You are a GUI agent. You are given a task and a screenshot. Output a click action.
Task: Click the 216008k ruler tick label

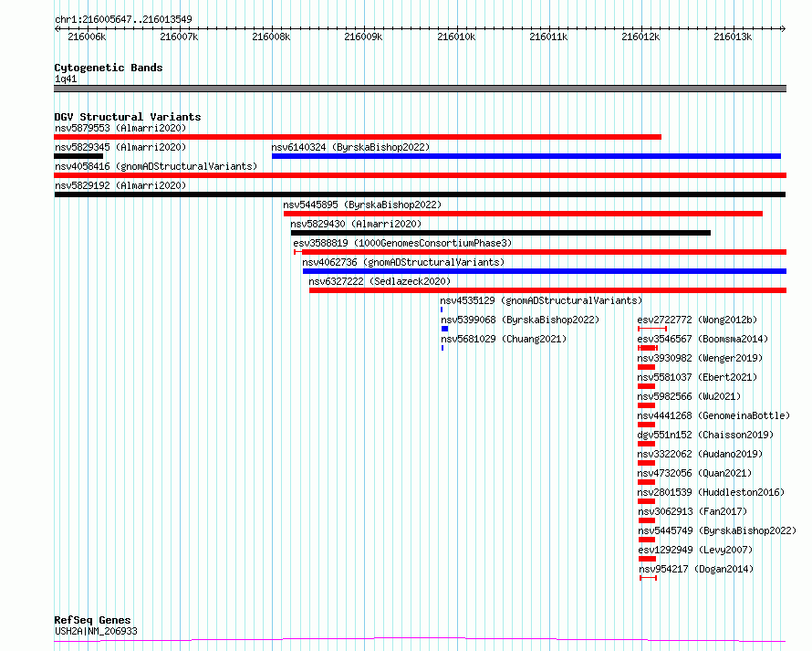click(x=271, y=37)
